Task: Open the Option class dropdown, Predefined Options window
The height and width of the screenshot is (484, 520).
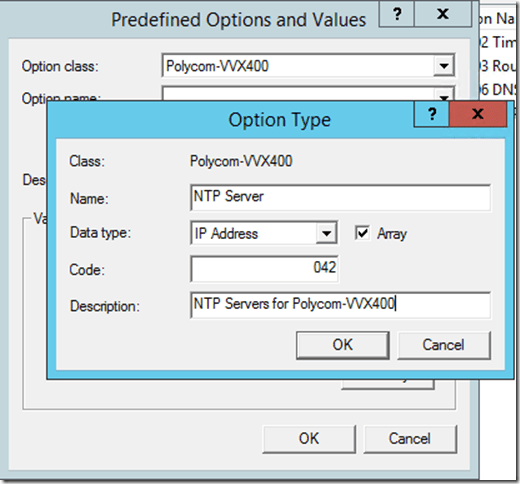Action: [x=444, y=66]
